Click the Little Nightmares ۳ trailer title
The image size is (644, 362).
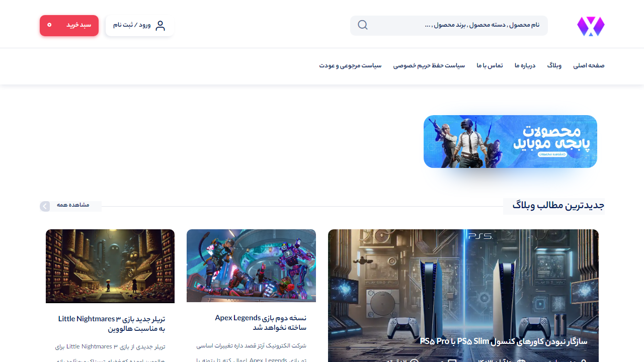(112, 324)
